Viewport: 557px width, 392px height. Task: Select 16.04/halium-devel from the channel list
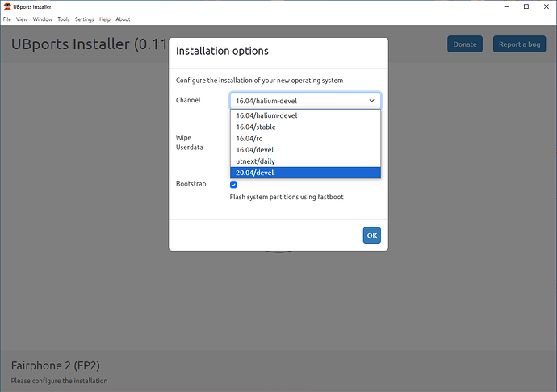[305, 115]
